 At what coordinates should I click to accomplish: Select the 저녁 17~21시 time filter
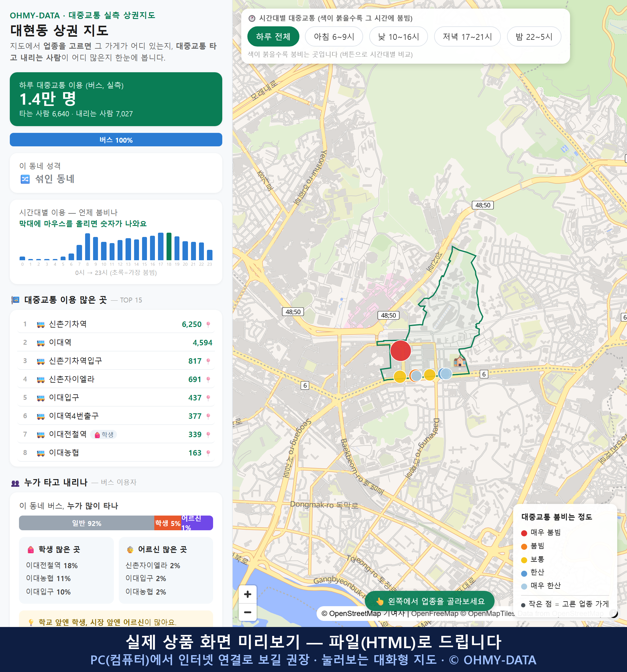coord(467,36)
